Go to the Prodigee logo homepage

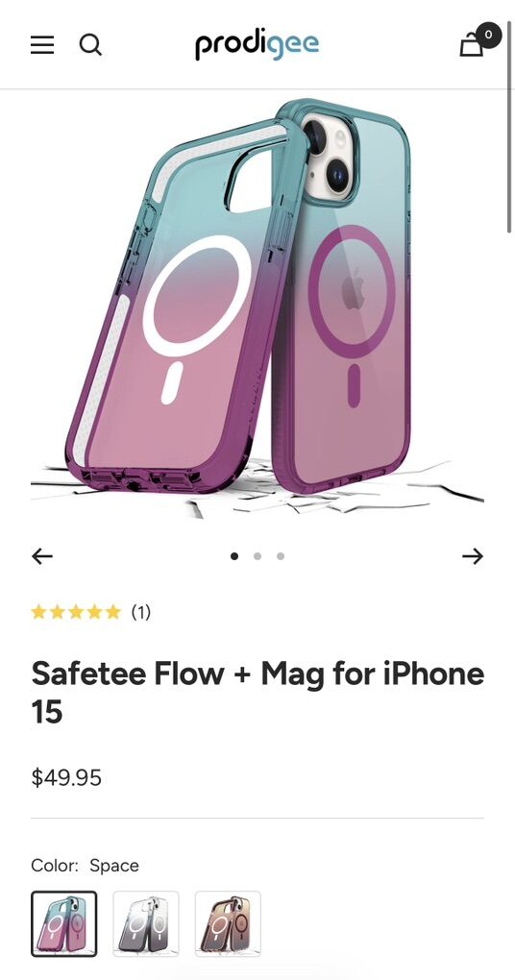[257, 45]
